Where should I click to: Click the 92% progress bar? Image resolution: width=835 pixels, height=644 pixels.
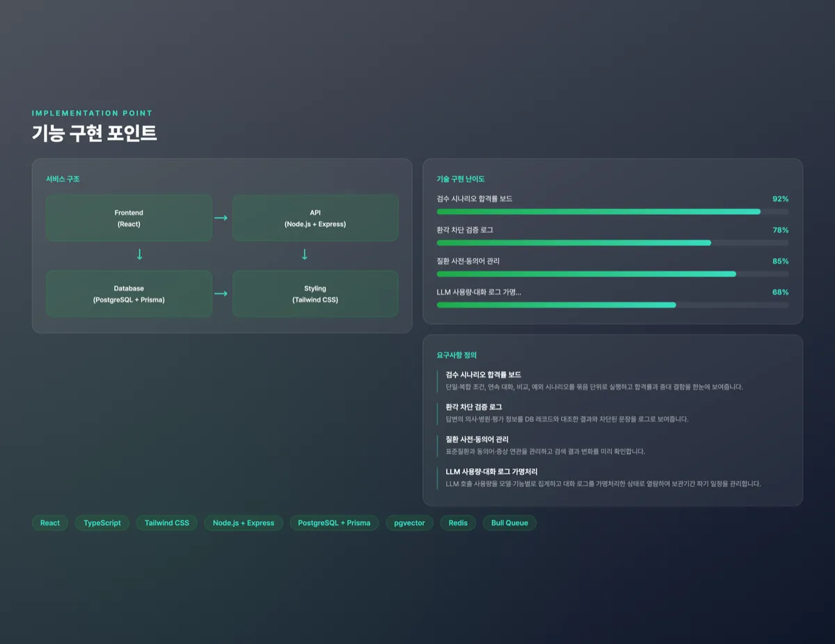(612, 211)
